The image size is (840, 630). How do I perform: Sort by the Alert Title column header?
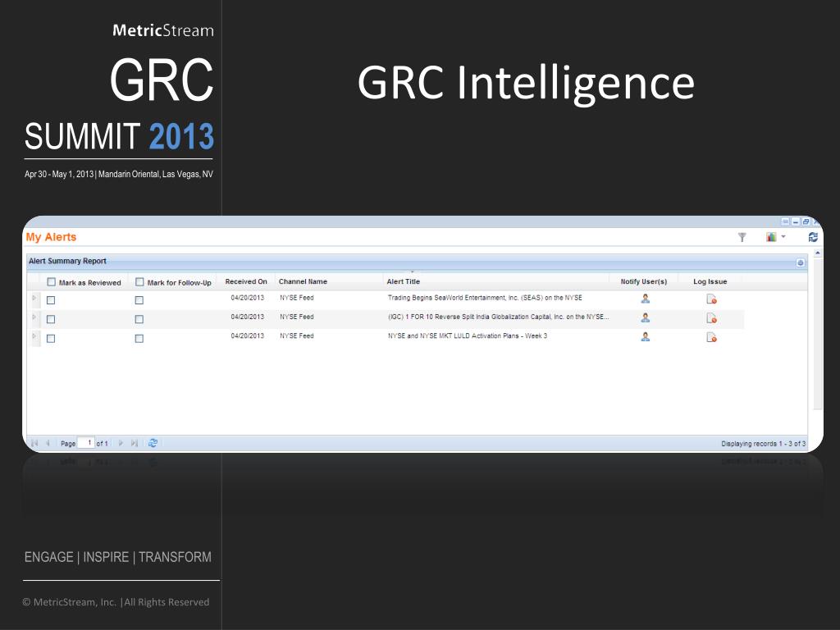(x=404, y=281)
